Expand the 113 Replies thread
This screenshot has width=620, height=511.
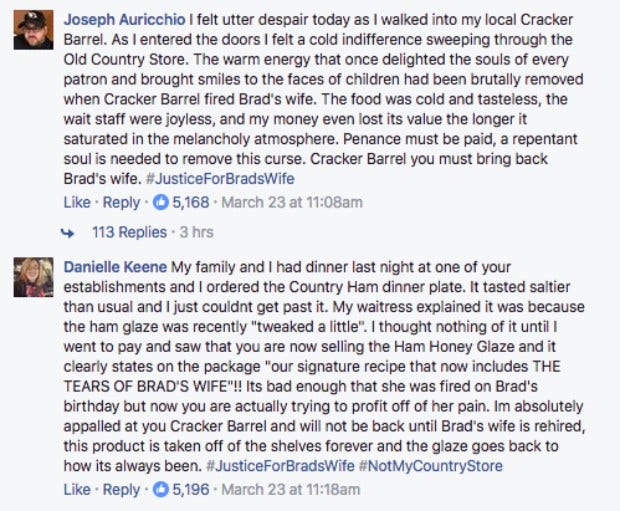click(129, 232)
